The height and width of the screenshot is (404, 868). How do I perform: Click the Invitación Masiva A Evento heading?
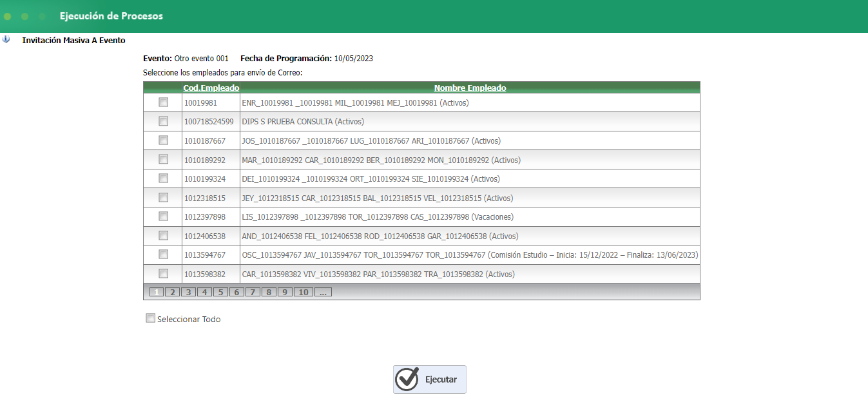pos(74,40)
